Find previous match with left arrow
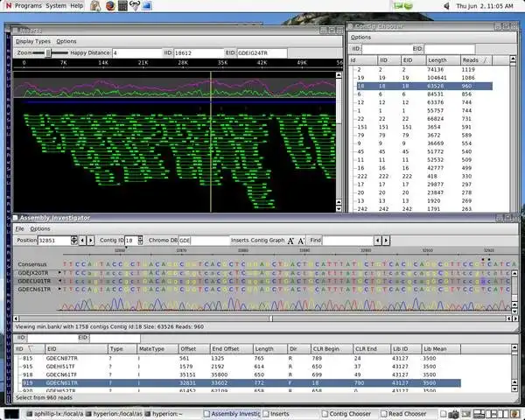 coord(378,241)
